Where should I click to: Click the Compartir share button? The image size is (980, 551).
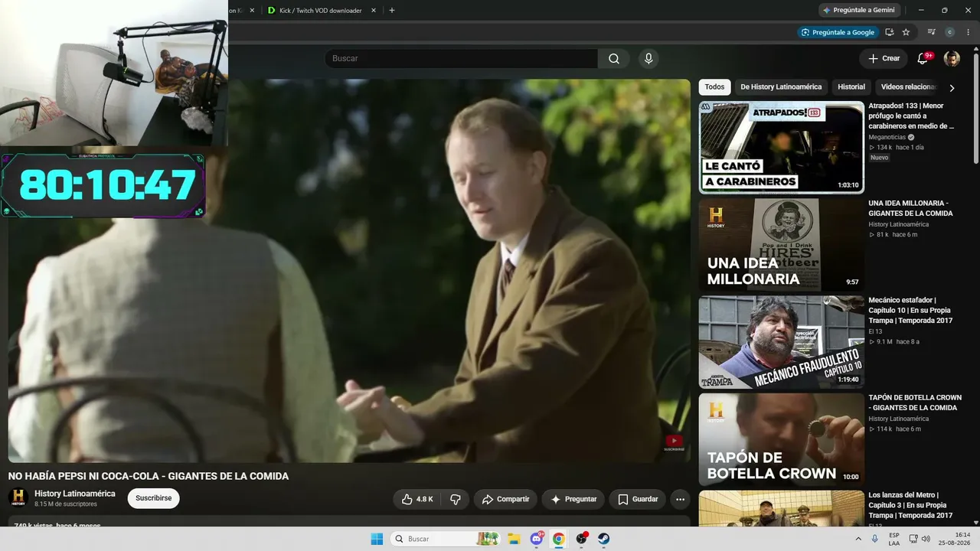click(x=505, y=499)
